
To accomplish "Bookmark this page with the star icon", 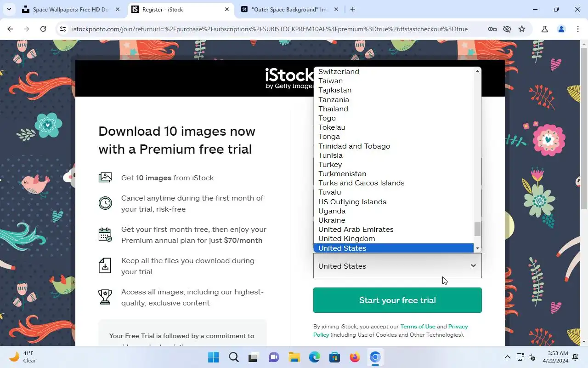I will pyautogui.click(x=522, y=29).
